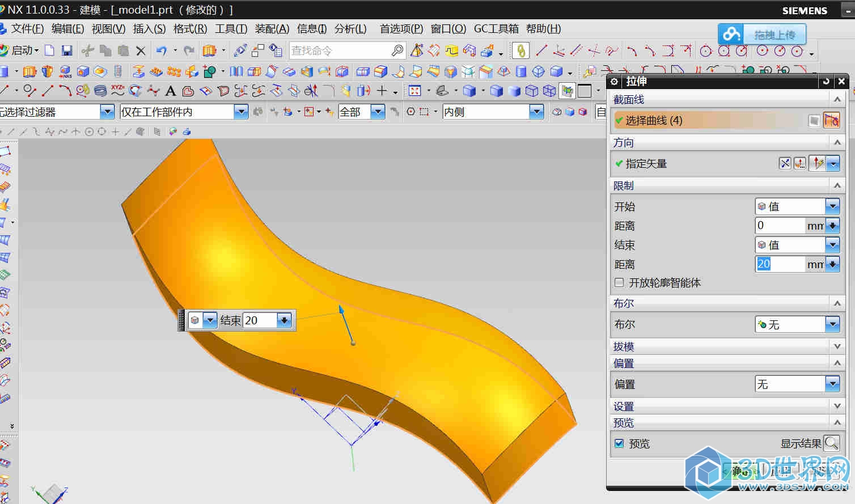The width and height of the screenshot is (855, 504).
Task: Click the sketch section icon in 选择曲线 row
Action: [814, 120]
